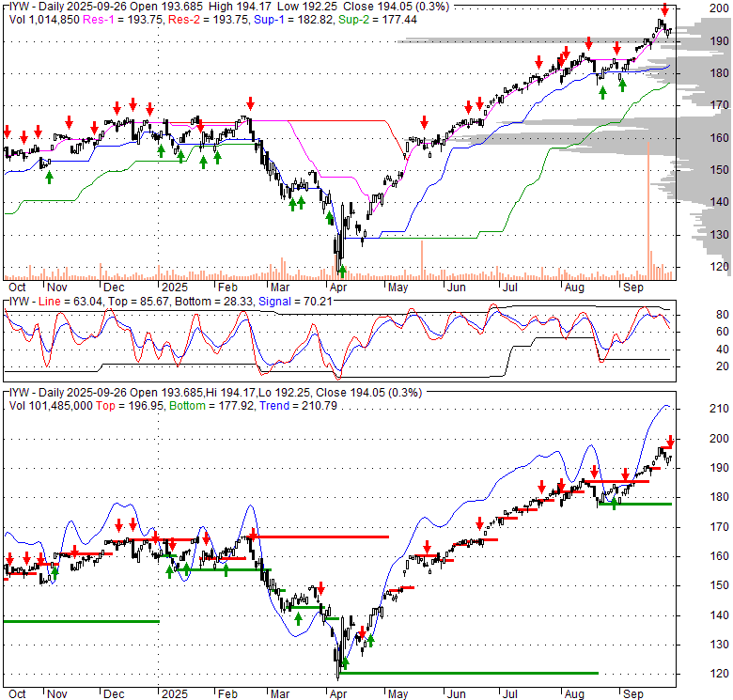Click the 150 price label on top chart axis
Viewport: 733px width, 700px height.
[x=719, y=170]
